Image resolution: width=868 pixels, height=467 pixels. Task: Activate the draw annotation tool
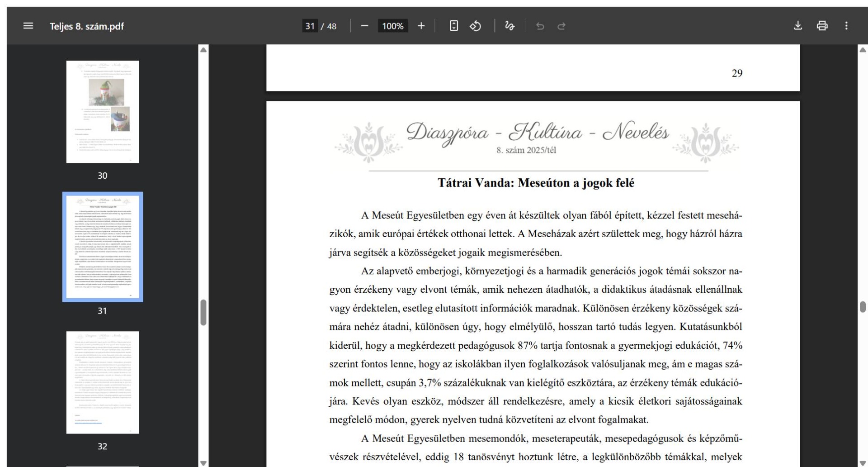tap(509, 26)
